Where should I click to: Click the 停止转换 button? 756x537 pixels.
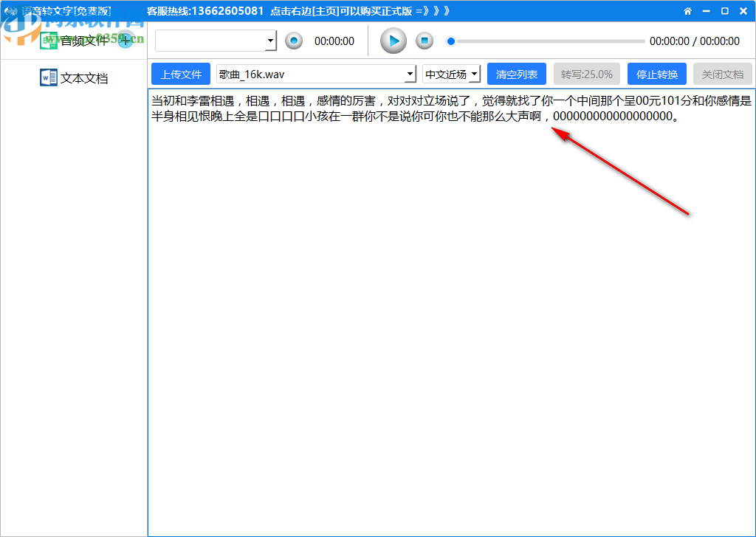[x=656, y=75]
